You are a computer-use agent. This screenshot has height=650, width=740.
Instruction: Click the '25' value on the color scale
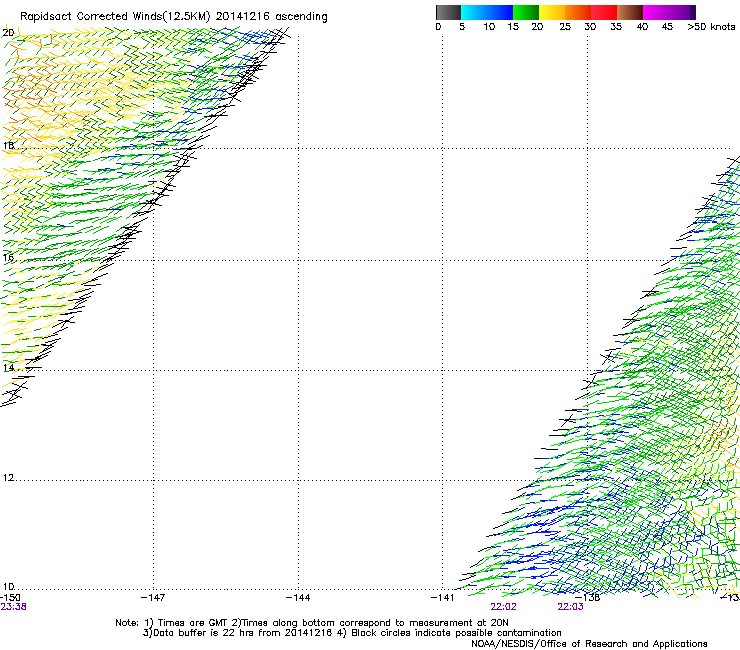coord(565,27)
